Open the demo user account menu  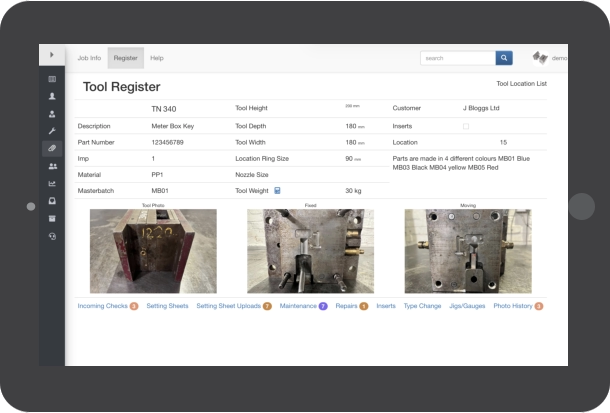(550, 58)
